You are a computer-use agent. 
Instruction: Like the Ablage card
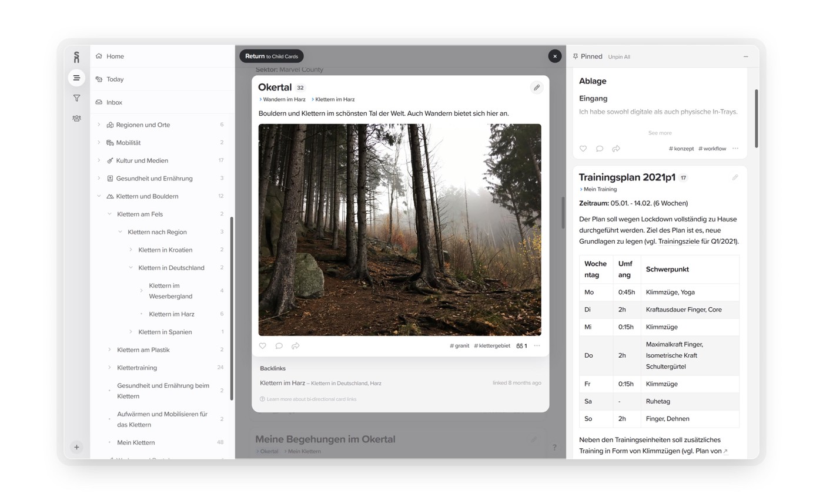click(x=583, y=149)
